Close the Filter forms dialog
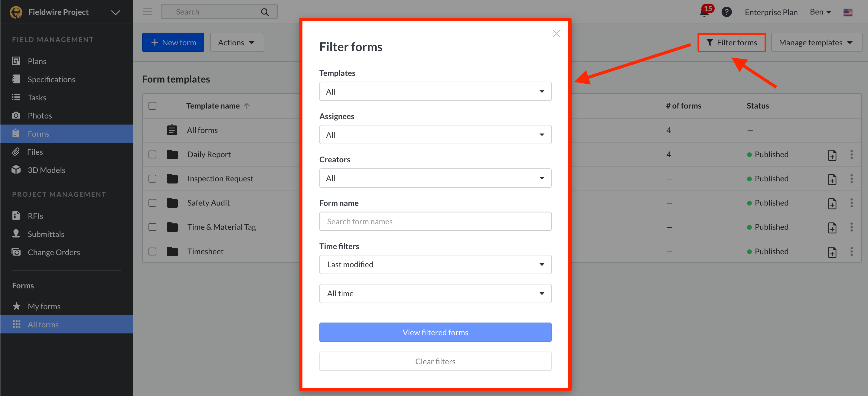 click(x=556, y=34)
